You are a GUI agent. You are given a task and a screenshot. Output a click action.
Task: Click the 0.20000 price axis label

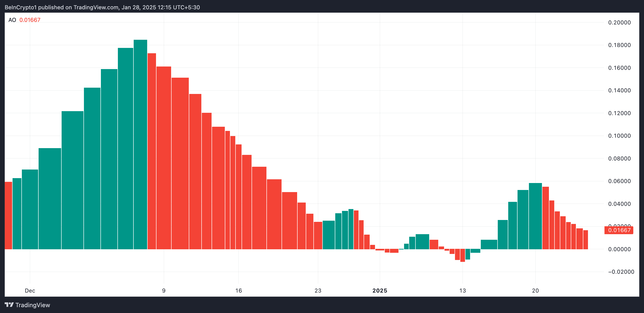(619, 23)
